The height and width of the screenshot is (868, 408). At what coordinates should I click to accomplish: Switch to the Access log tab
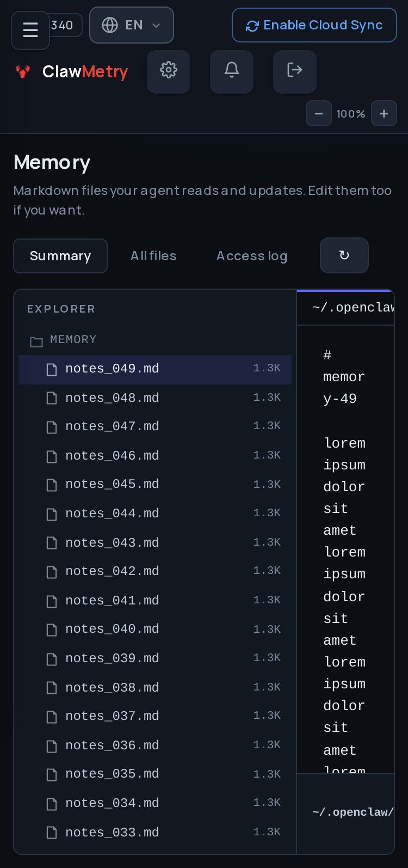coord(252,256)
